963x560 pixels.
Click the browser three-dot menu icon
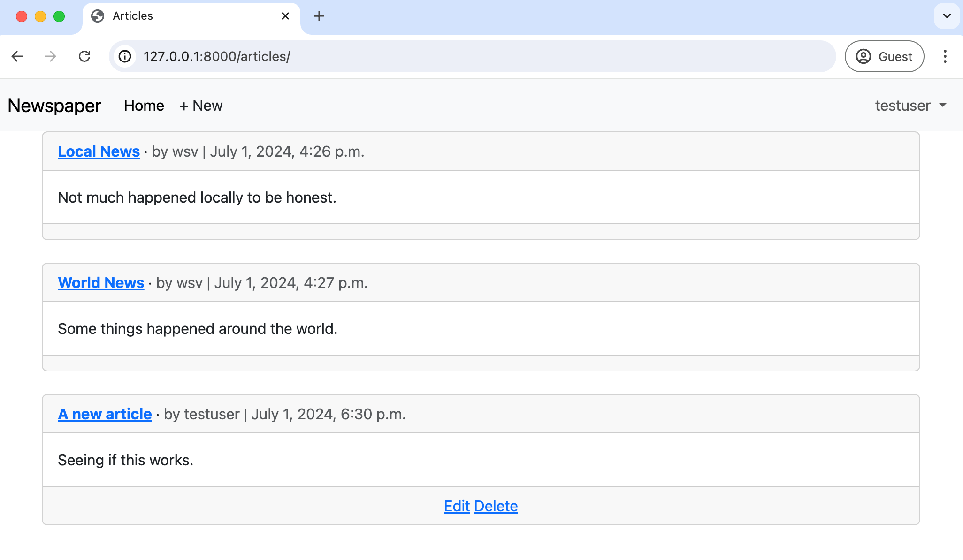[x=946, y=56]
